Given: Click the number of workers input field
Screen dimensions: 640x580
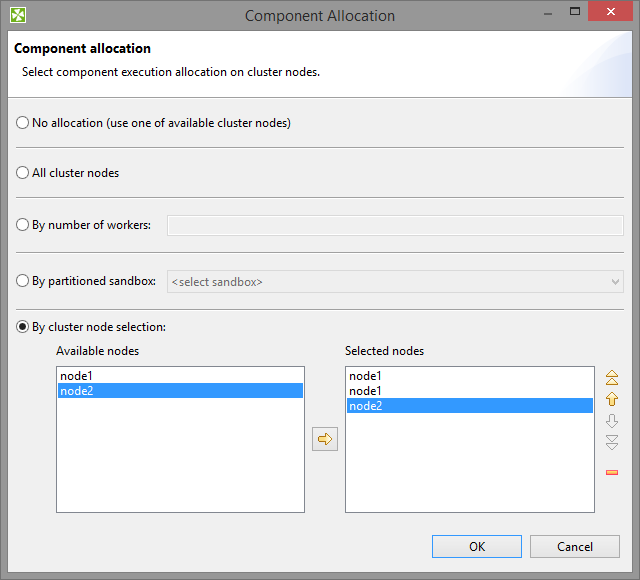Looking at the screenshot, I should point(395,226).
